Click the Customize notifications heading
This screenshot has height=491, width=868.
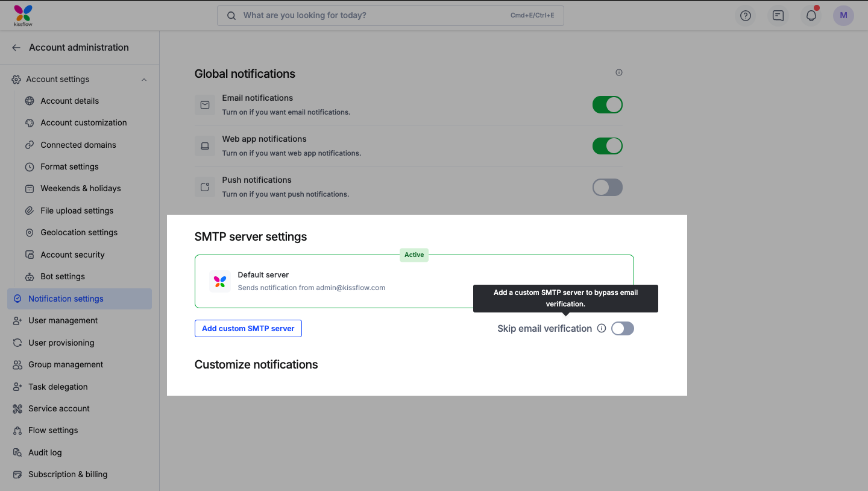tap(256, 365)
